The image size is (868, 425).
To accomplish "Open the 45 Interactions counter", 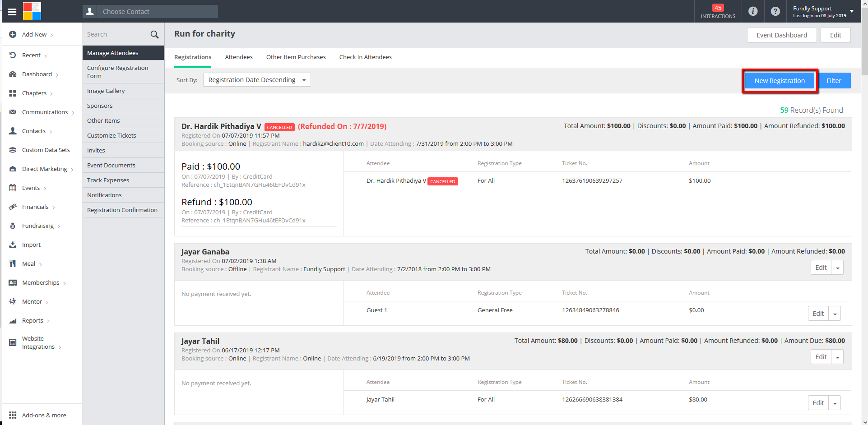I will (x=718, y=11).
